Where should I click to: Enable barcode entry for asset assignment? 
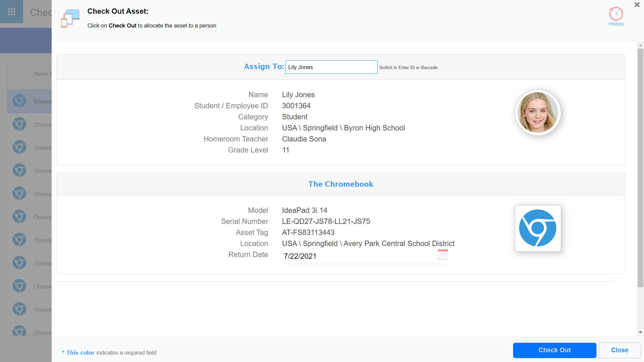click(408, 67)
